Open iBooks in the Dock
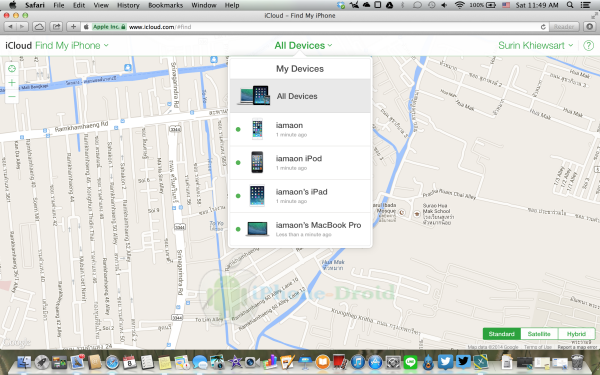 point(323,362)
